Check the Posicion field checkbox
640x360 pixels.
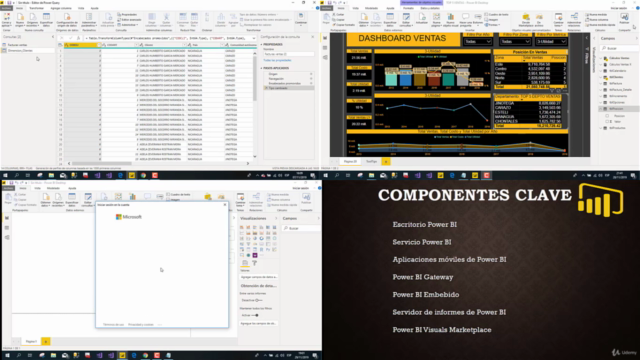tap(607, 116)
